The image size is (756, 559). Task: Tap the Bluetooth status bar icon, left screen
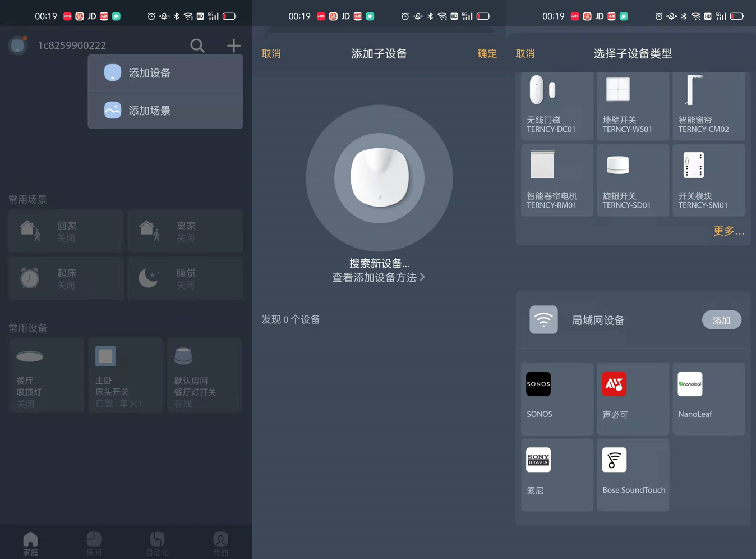pyautogui.click(x=176, y=16)
